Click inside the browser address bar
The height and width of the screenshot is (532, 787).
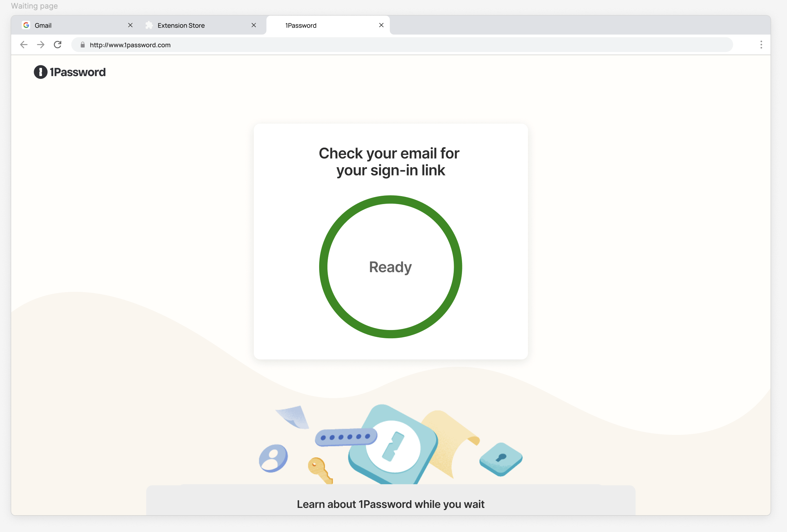point(275,45)
